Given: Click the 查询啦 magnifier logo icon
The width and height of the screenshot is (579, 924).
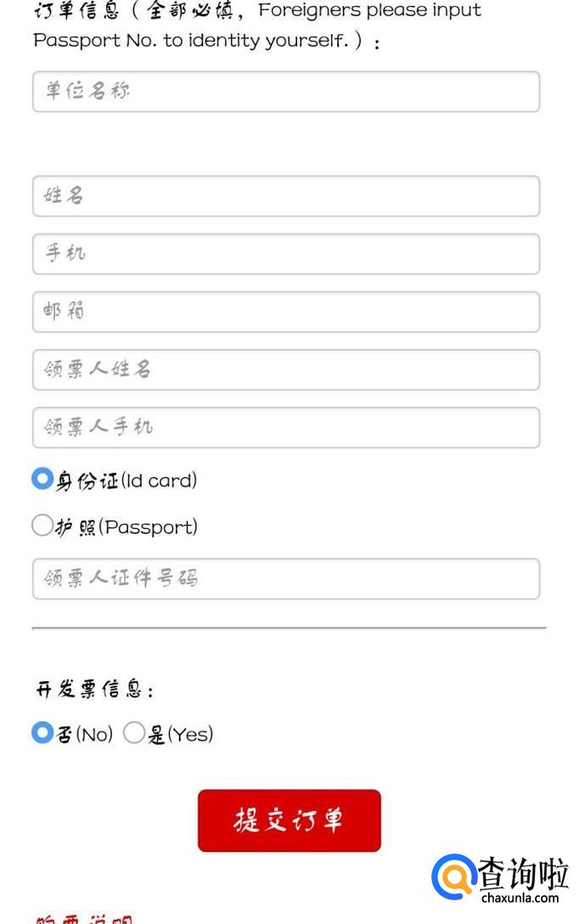Looking at the screenshot, I should tap(456, 878).
